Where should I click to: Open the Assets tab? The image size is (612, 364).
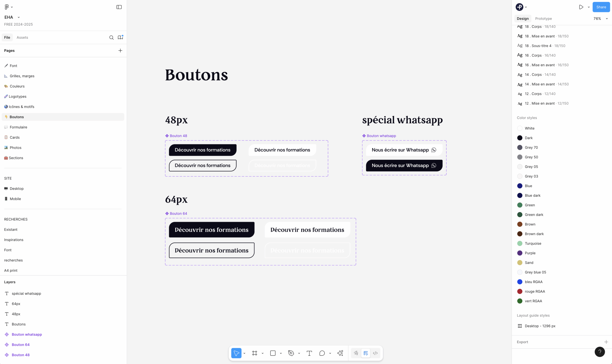[x=22, y=37]
